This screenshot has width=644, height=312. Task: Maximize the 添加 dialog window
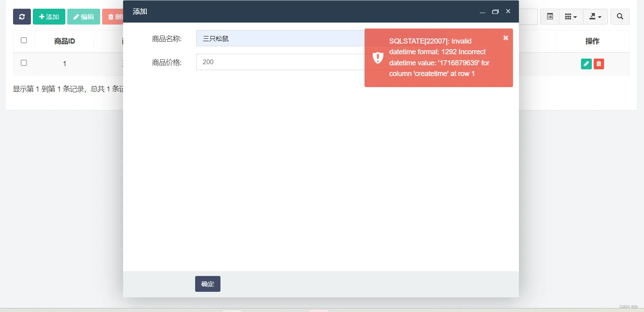click(x=495, y=11)
